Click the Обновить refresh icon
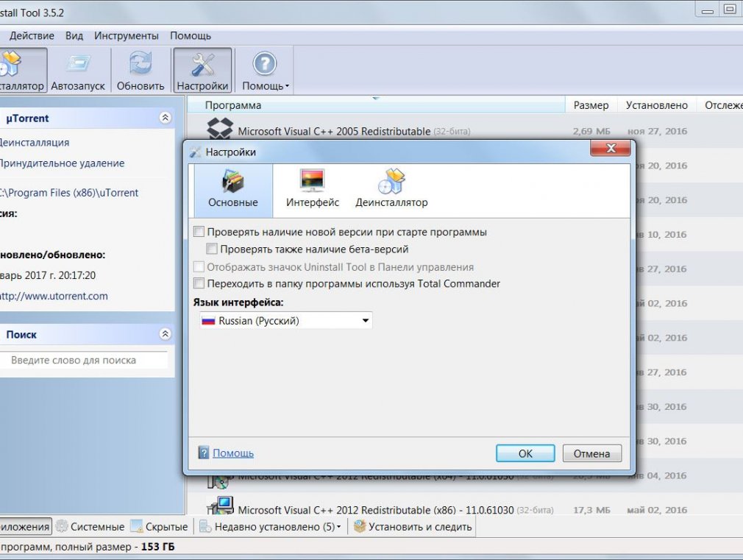 (x=141, y=63)
